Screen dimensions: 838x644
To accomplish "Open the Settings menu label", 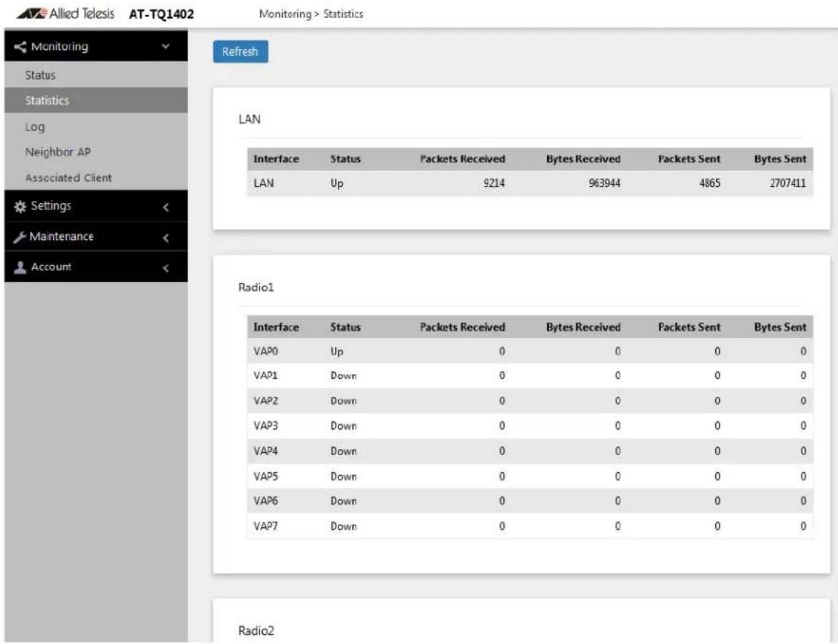I will tap(51, 206).
